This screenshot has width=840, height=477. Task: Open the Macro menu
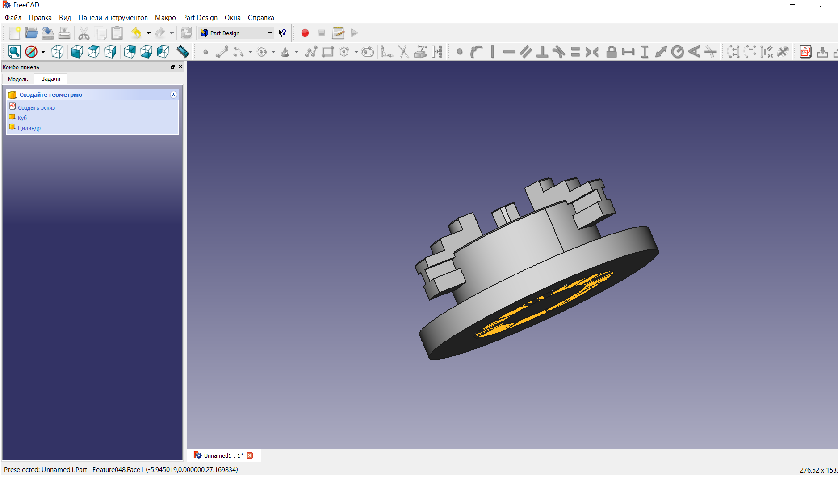[165, 18]
